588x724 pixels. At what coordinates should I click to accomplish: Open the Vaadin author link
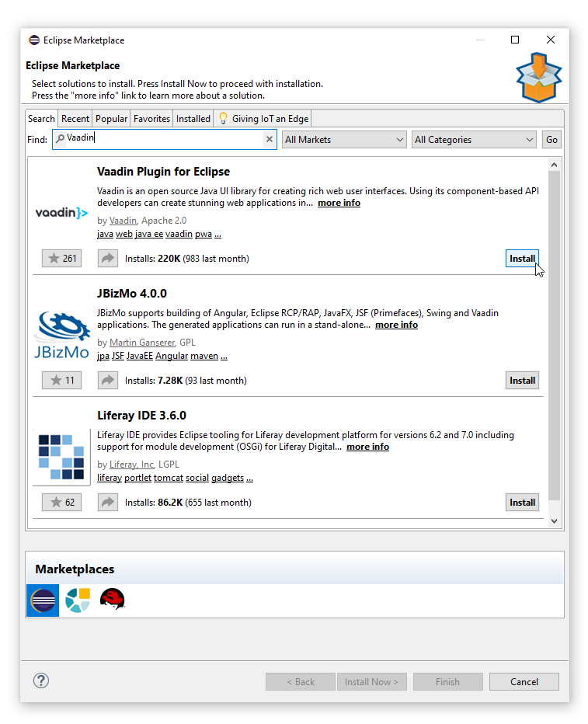[x=123, y=221]
